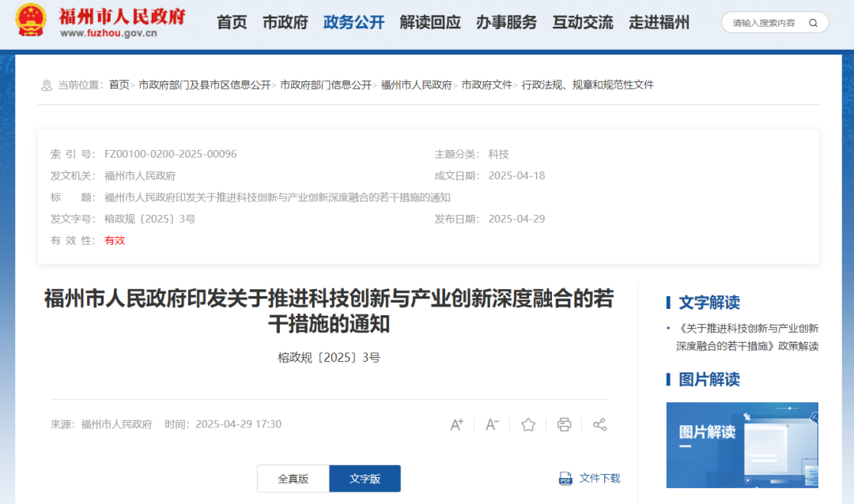Select the 文字版 tab
This screenshot has height=504, width=854.
point(365,479)
